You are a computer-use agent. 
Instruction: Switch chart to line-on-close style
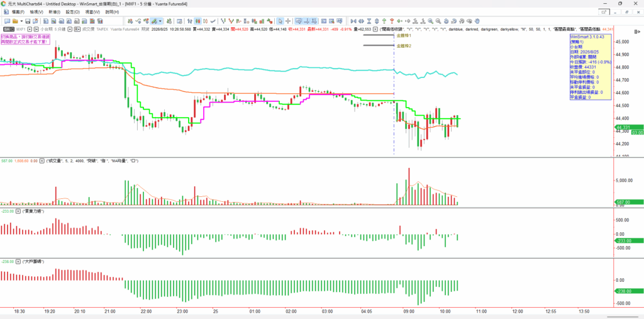(x=213, y=21)
